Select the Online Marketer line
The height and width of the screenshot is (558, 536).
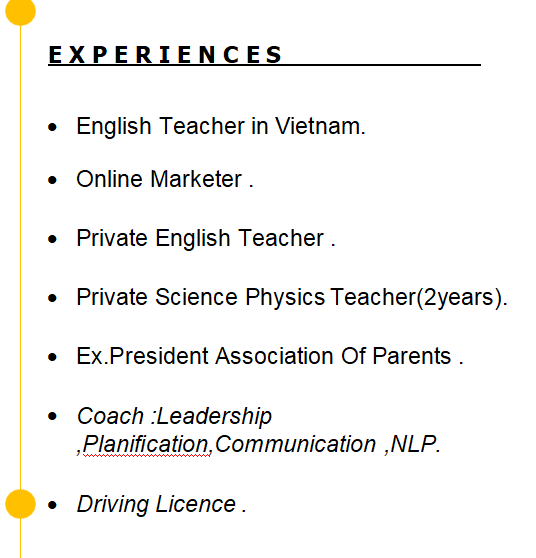coord(165,179)
